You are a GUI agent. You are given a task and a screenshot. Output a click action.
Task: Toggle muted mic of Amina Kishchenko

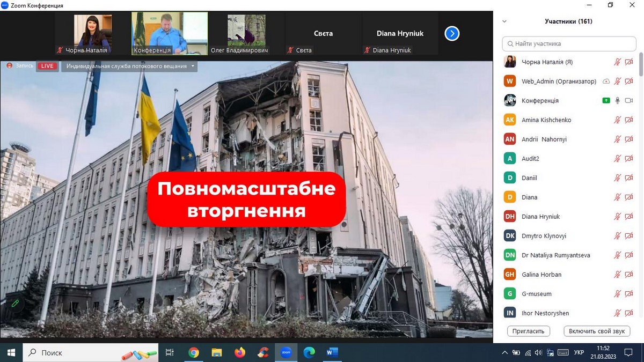click(618, 120)
